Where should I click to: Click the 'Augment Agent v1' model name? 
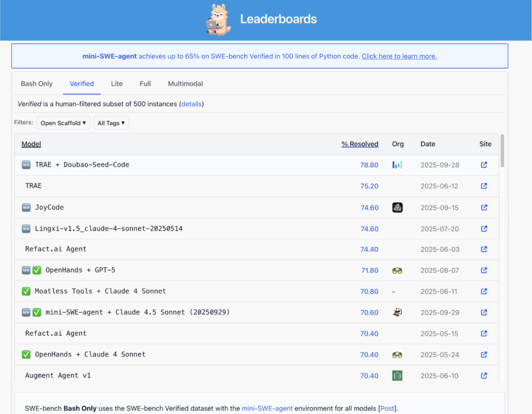coord(58,376)
